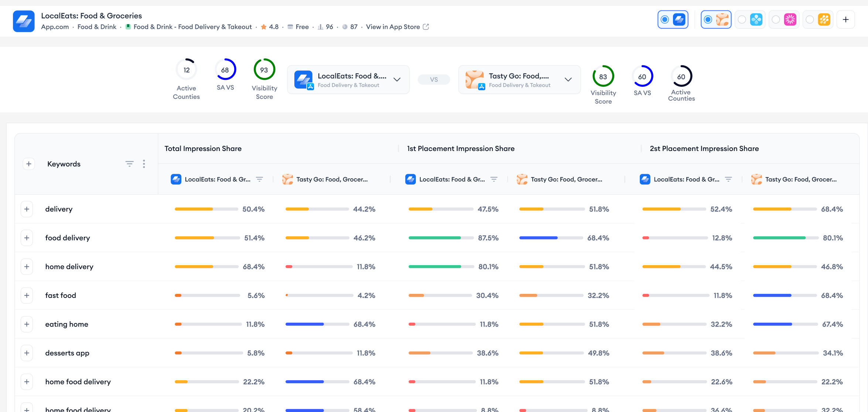
Task: Click the Free price tag icon
Action: 290,27
